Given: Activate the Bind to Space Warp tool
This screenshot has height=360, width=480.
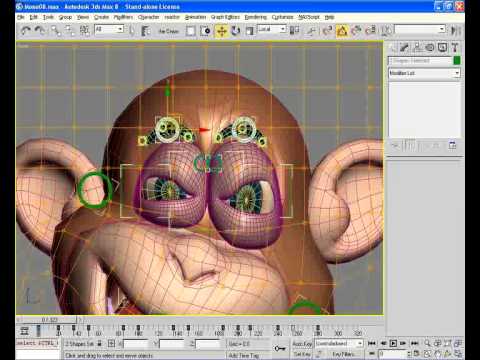Looking at the screenshot, I should point(84,31).
